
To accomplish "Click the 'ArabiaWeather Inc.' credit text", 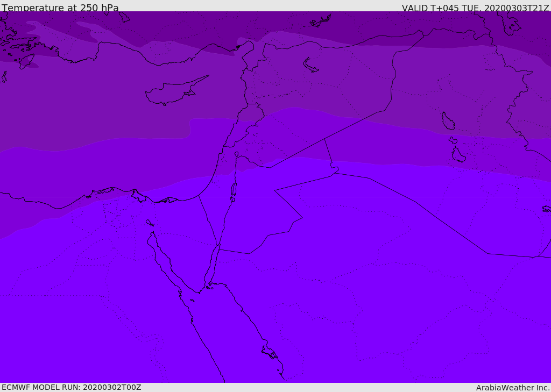I will tap(513, 388).
